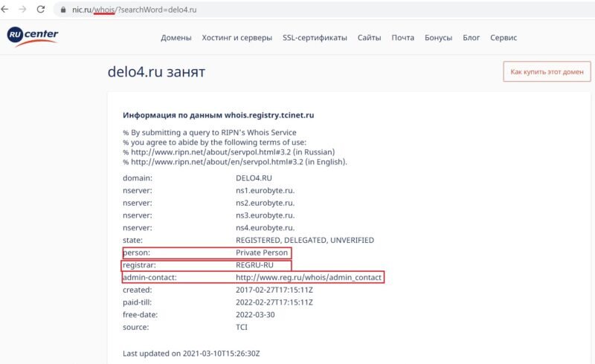Image resolution: width=595 pixels, height=364 pixels.
Task: Click the Last updated on 2021-03-10T15:26:30Z line
Action: tap(191, 354)
